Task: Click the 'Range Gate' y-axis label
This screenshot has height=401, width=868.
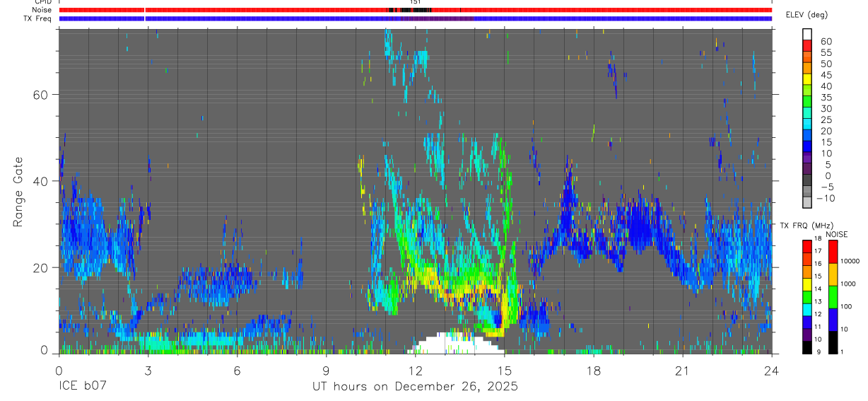Action: 18,192
